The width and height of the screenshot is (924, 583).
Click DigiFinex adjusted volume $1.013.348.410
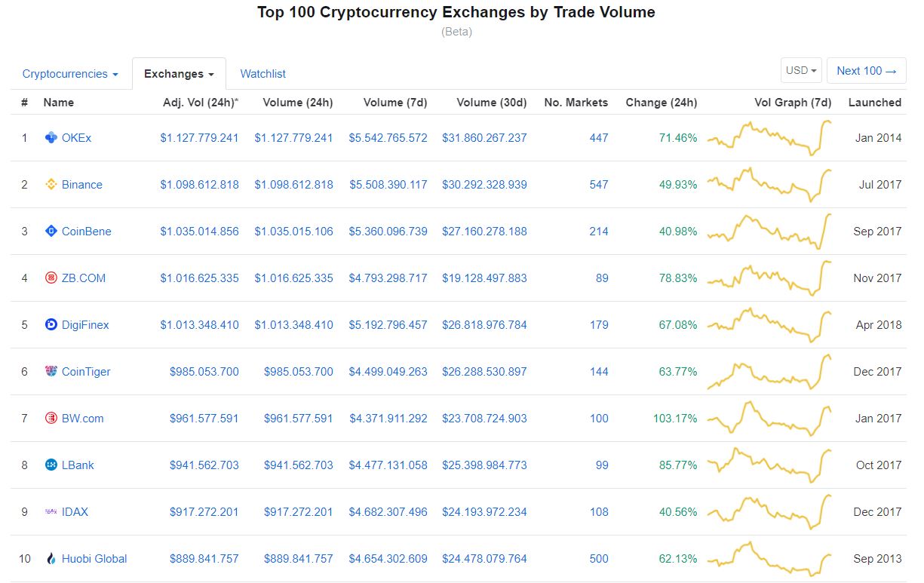199,325
